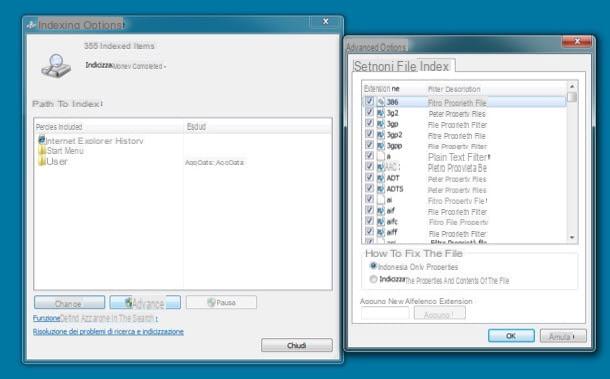Select Index Only Properties radio button
Viewport: 610px width, 379px height.
tap(373, 266)
